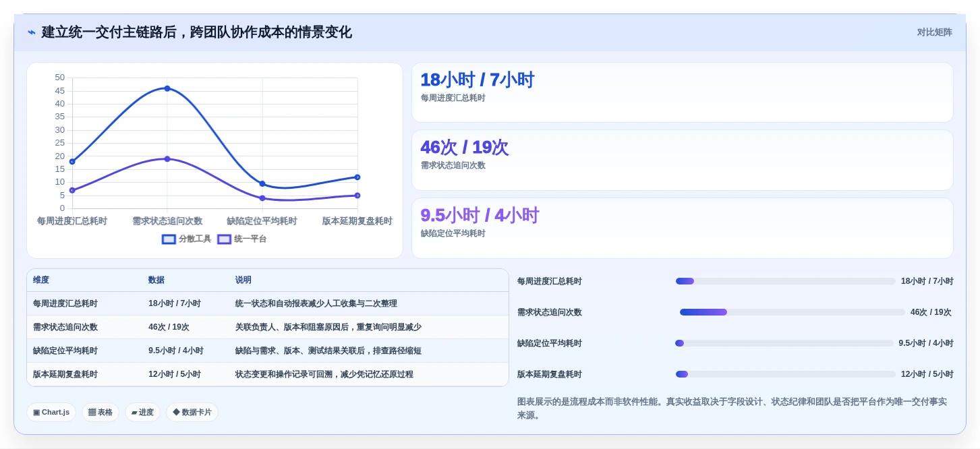Click table cell 版本延期复盘耗时
Image resolution: width=980 pixels, height=449 pixels.
coord(65,375)
